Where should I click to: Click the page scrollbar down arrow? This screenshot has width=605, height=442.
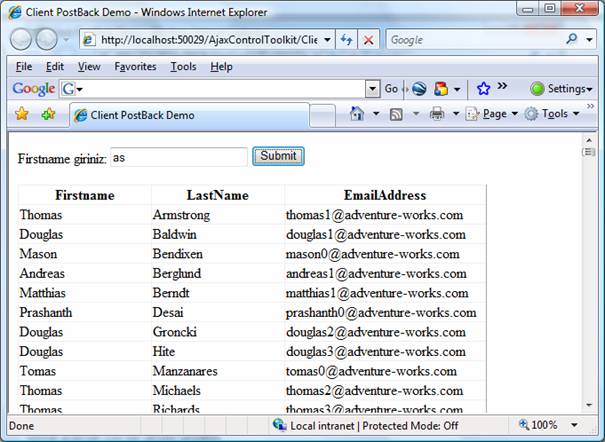point(589,405)
